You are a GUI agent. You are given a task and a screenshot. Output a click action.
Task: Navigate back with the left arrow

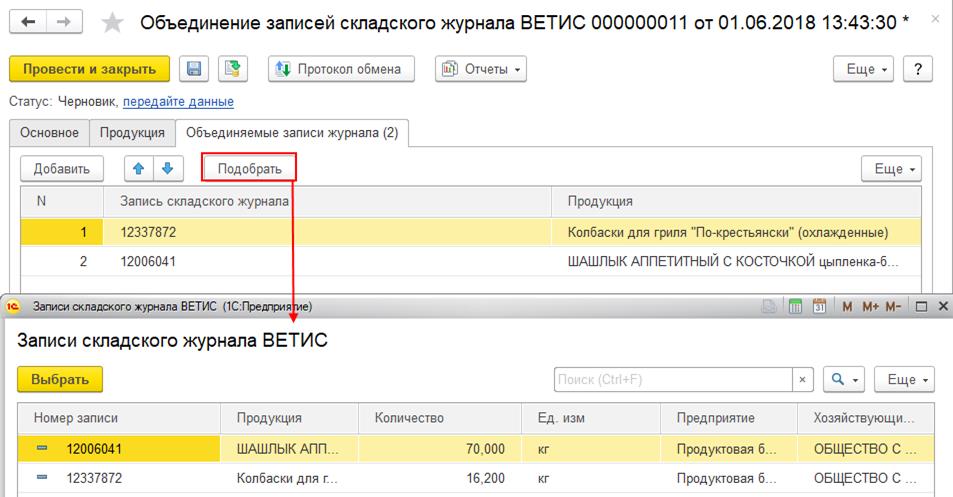tap(29, 21)
